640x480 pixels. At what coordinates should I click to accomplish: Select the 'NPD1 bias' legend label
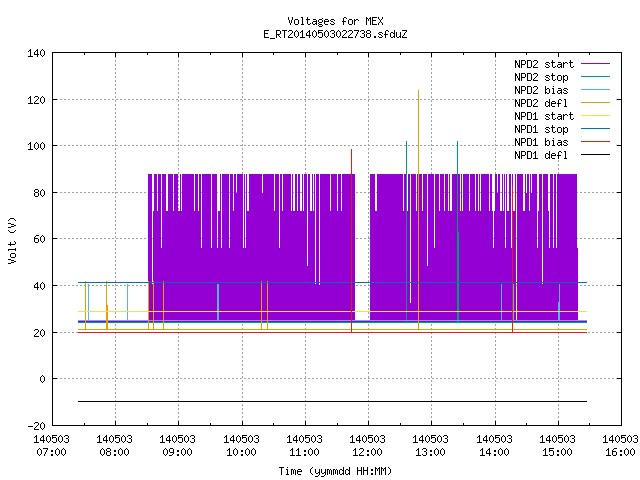[x=541, y=142]
